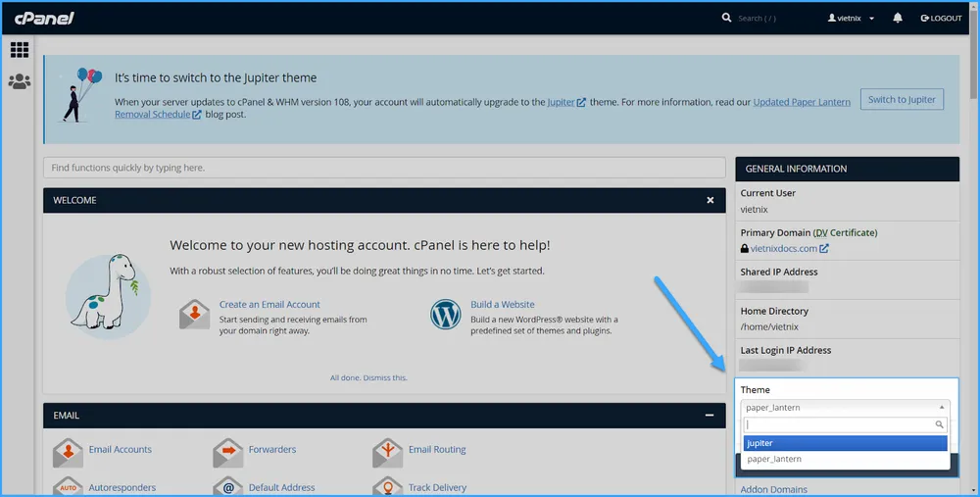Open the vietnix user dropdown
Image resolution: width=980 pixels, height=497 pixels.
[x=851, y=18]
